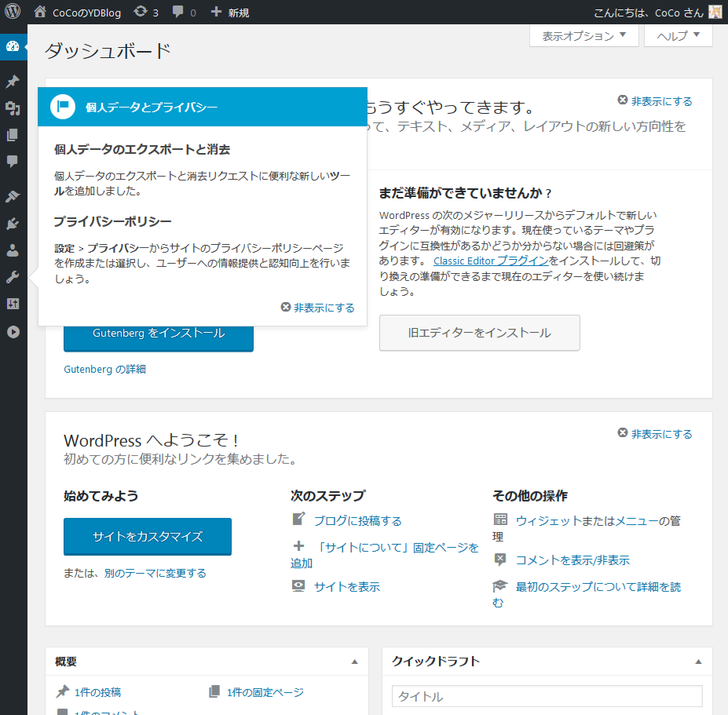Click the ブログに投稿する link
This screenshot has height=715, width=728.
358,521
